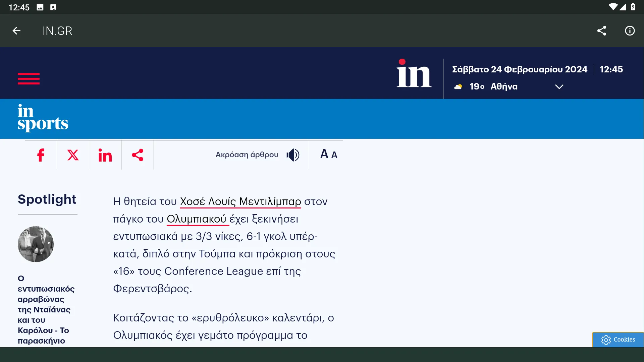644x362 pixels.
Task: Click the X (Twitter) share icon
Action: tap(72, 155)
